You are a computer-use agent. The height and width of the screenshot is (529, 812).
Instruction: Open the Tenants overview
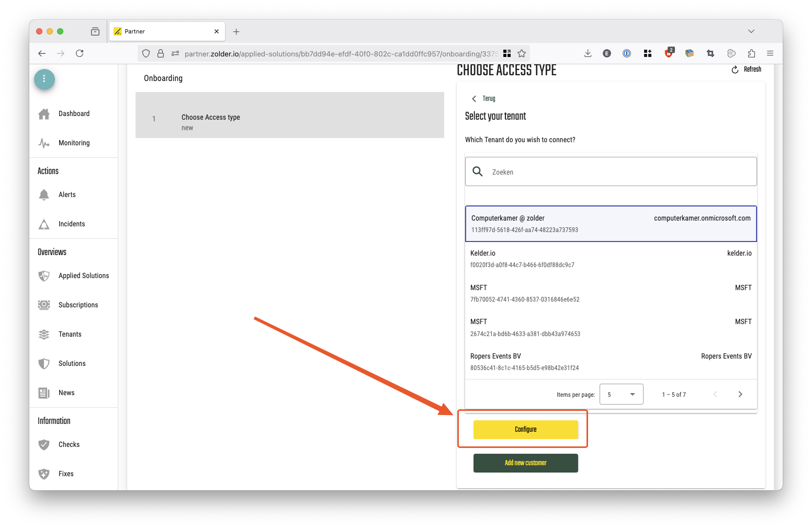click(70, 335)
